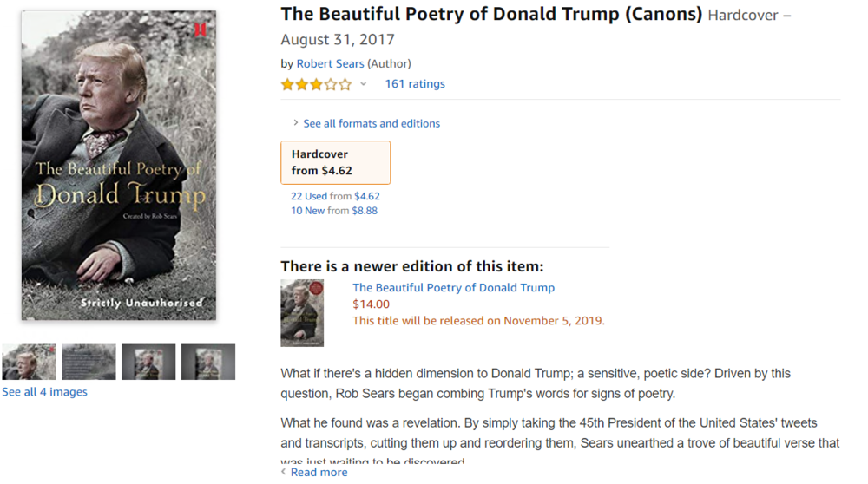
Task: Open the 22 Used offers link
Action: [309, 196]
